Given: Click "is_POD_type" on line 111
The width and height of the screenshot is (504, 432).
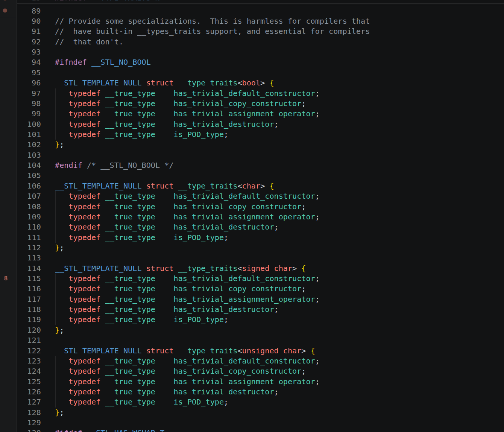Looking at the screenshot, I should coord(199,237).
